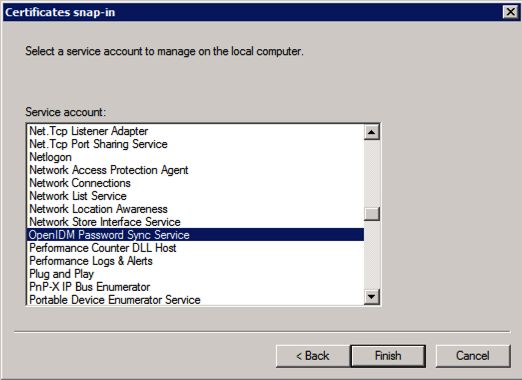Image resolution: width=522 pixels, height=380 pixels.
Task: Pick Plug and Play service
Action: 195,274
